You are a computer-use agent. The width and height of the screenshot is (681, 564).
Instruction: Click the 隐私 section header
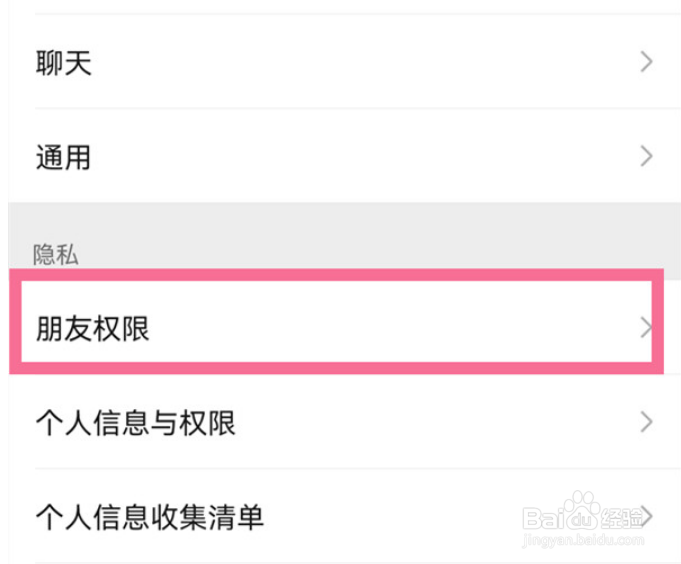coord(55,254)
